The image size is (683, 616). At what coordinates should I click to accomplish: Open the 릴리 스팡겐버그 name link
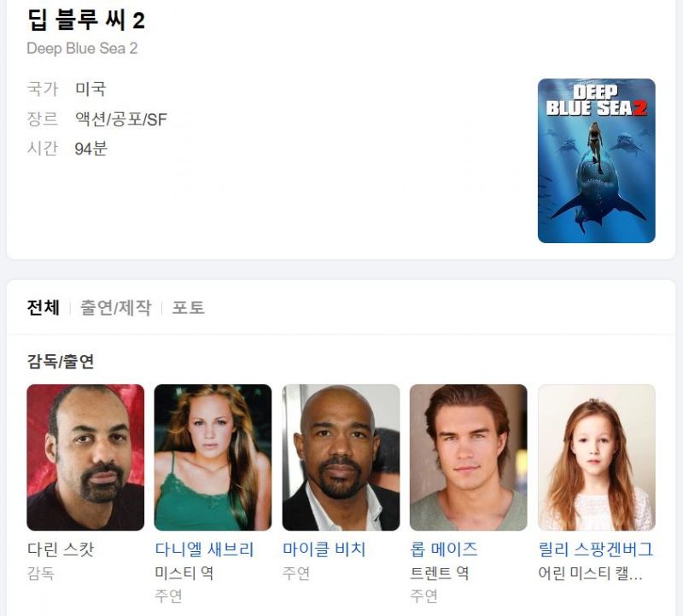596,549
